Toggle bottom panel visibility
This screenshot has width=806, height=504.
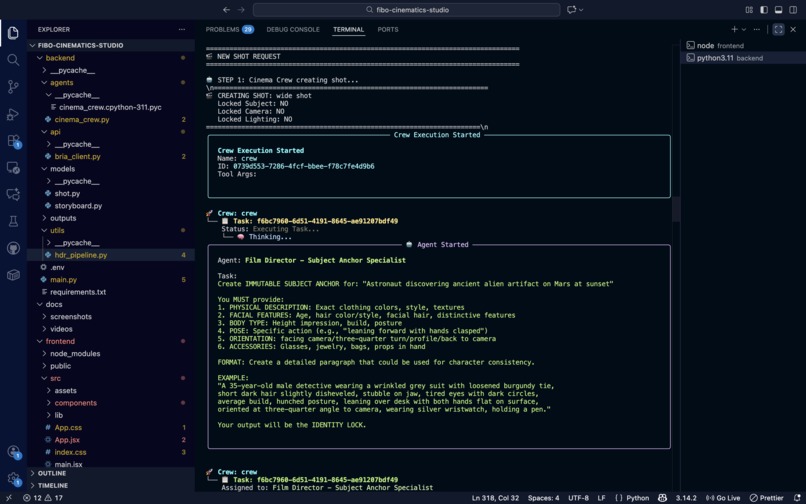pos(779,10)
